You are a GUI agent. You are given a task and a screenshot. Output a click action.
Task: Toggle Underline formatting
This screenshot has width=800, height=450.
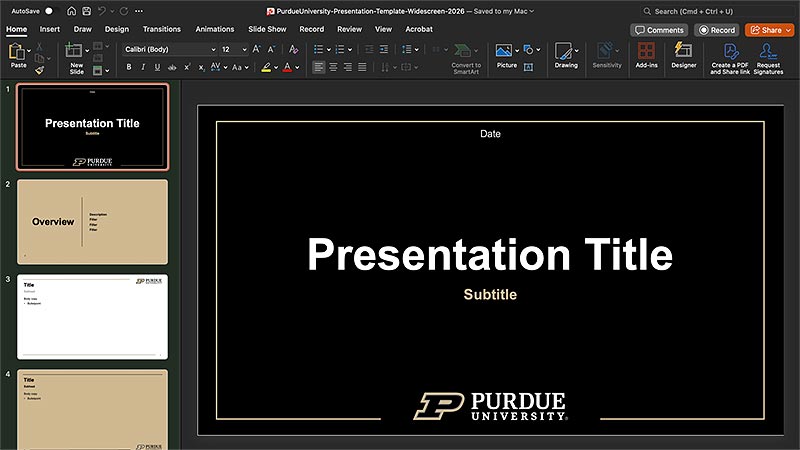tap(157, 67)
